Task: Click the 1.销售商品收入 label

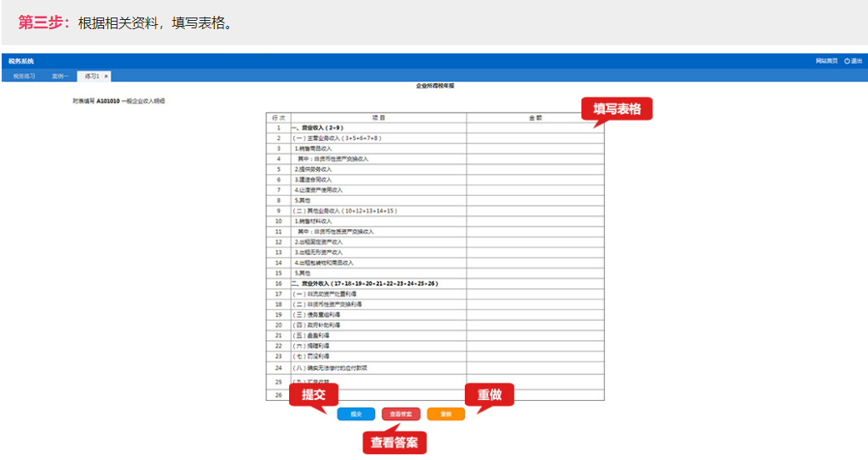Action: tap(312, 149)
